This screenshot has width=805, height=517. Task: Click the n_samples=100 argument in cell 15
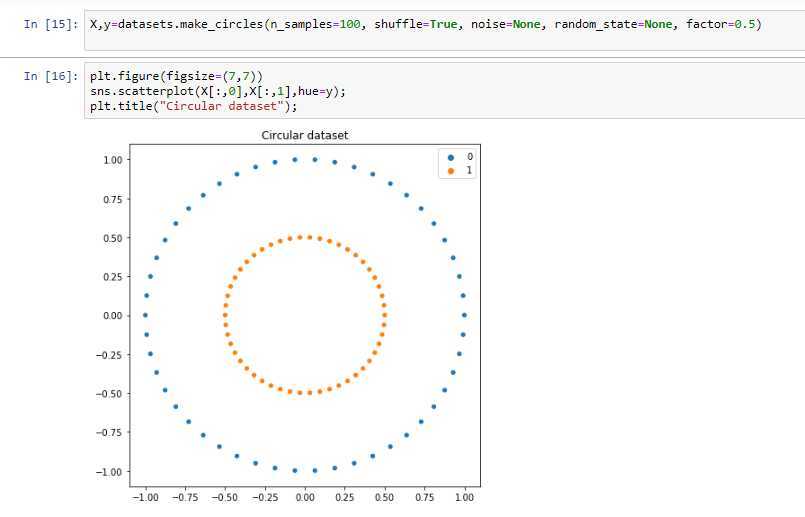point(315,24)
